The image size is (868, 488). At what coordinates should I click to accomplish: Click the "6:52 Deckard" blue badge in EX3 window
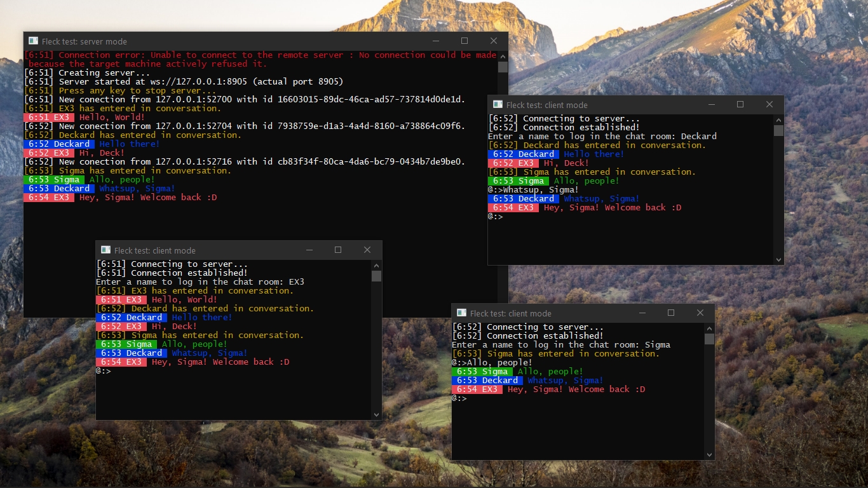click(x=132, y=318)
